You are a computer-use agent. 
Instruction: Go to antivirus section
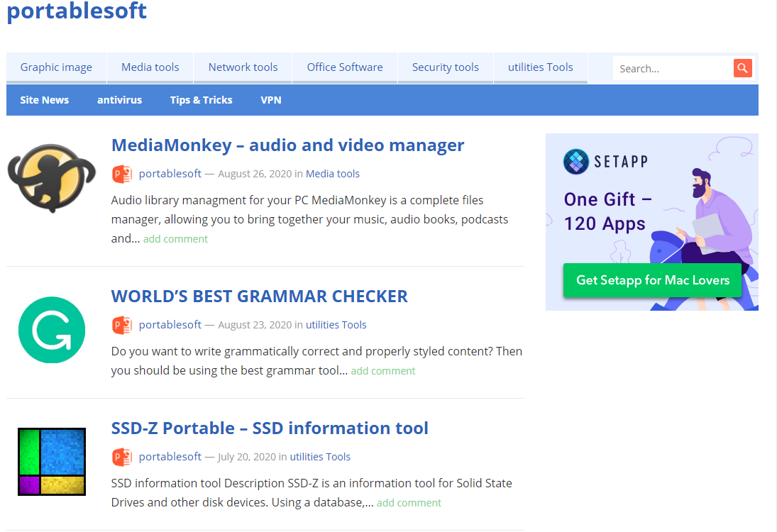pyautogui.click(x=119, y=100)
